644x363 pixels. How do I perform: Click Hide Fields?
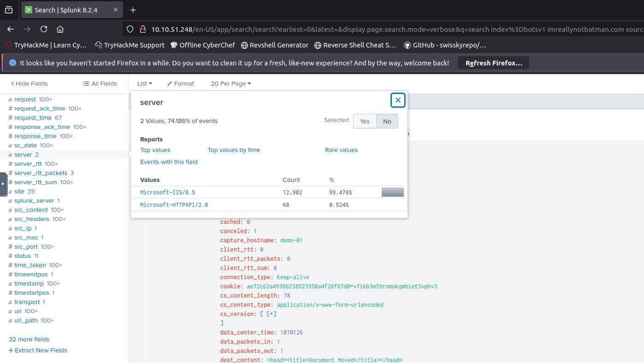30,83
